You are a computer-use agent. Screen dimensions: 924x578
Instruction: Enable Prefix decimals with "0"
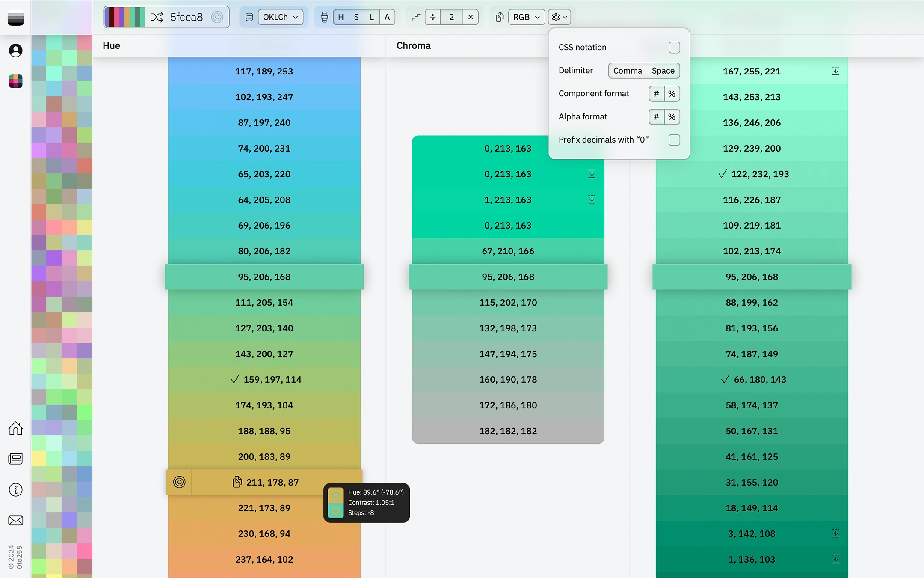[x=674, y=140]
